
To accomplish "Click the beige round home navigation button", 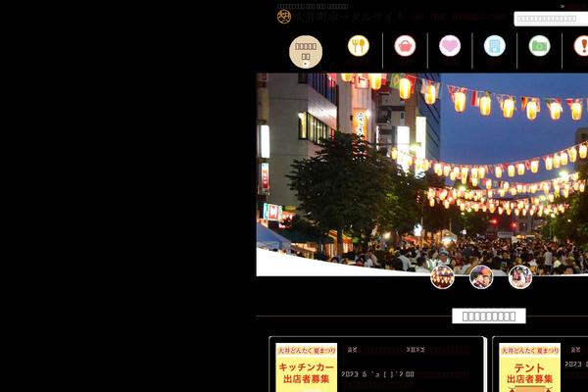I will [306, 52].
